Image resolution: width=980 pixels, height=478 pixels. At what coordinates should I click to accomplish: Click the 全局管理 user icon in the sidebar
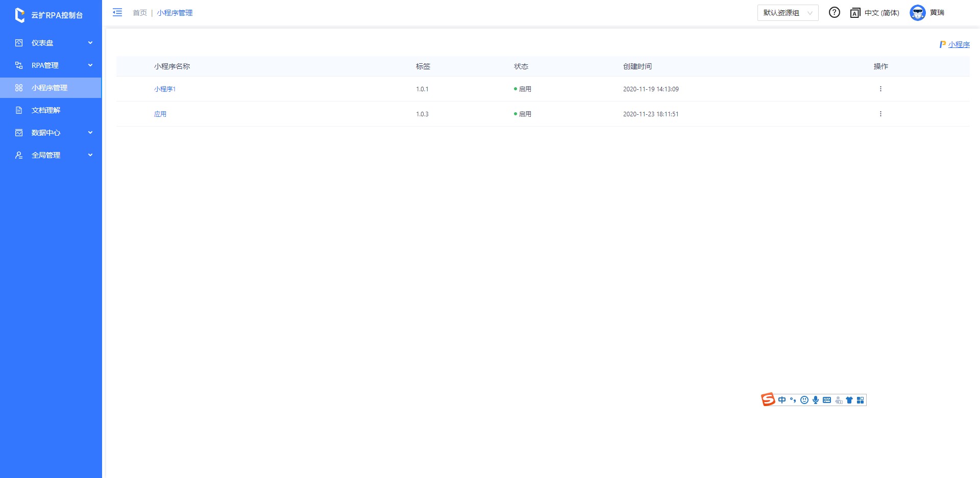coord(19,155)
